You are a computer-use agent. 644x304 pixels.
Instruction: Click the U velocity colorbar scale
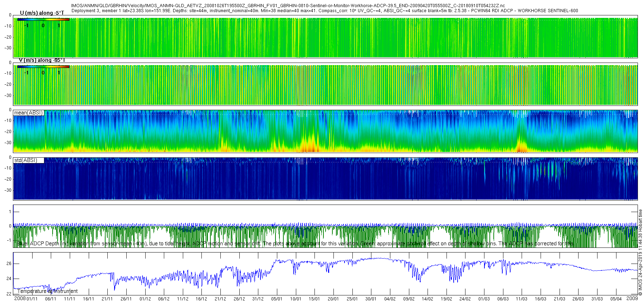[x=43, y=19]
